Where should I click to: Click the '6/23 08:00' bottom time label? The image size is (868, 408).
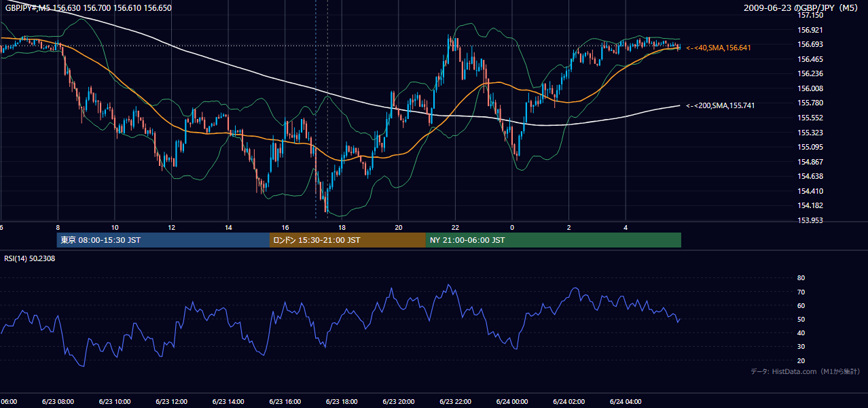click(58, 402)
